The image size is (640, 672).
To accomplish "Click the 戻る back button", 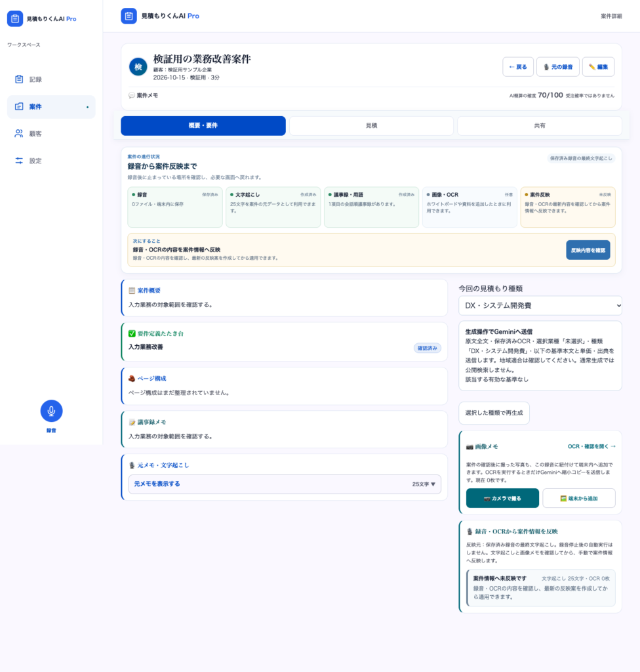I will [x=518, y=67].
